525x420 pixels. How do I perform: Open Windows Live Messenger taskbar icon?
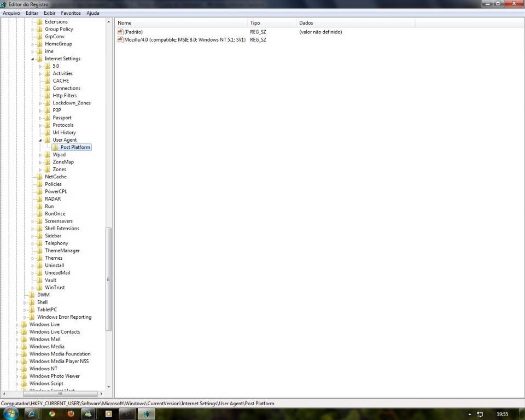pyautogui.click(x=88, y=414)
